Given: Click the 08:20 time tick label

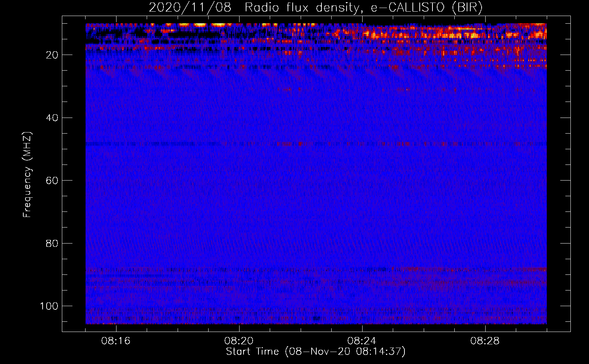Looking at the screenshot, I should 239,341.
